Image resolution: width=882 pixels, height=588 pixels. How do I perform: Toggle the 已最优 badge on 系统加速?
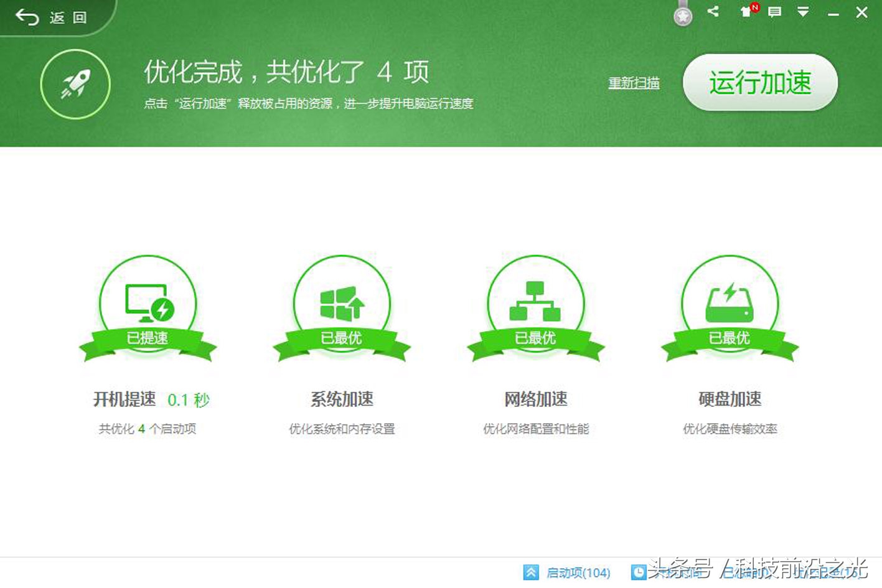pos(340,339)
